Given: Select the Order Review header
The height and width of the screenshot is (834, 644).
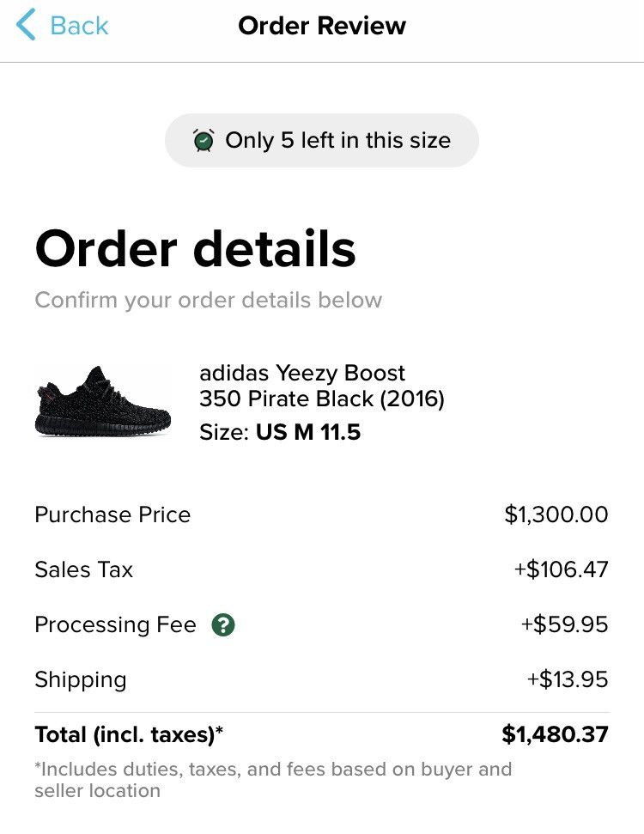Looking at the screenshot, I should [322, 26].
